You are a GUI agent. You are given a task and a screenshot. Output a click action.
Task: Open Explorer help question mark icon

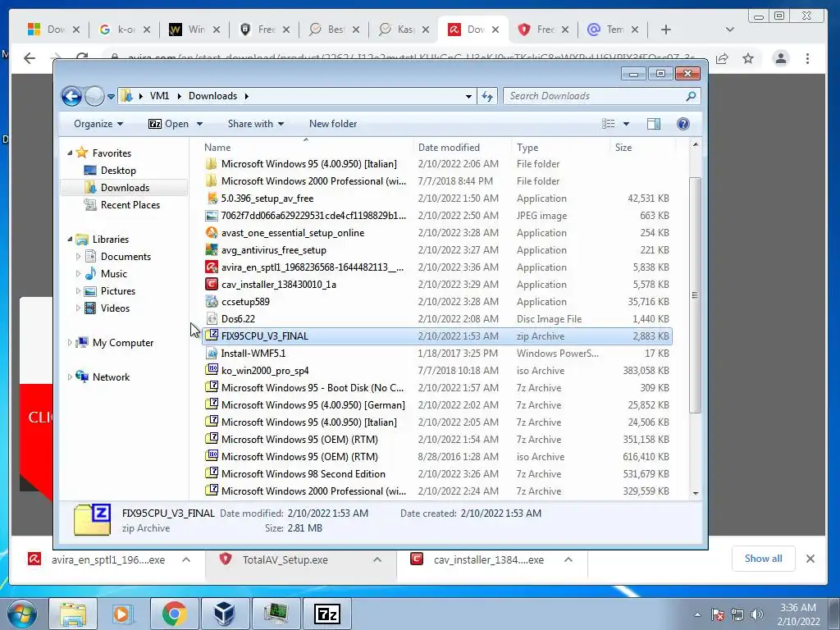click(683, 124)
